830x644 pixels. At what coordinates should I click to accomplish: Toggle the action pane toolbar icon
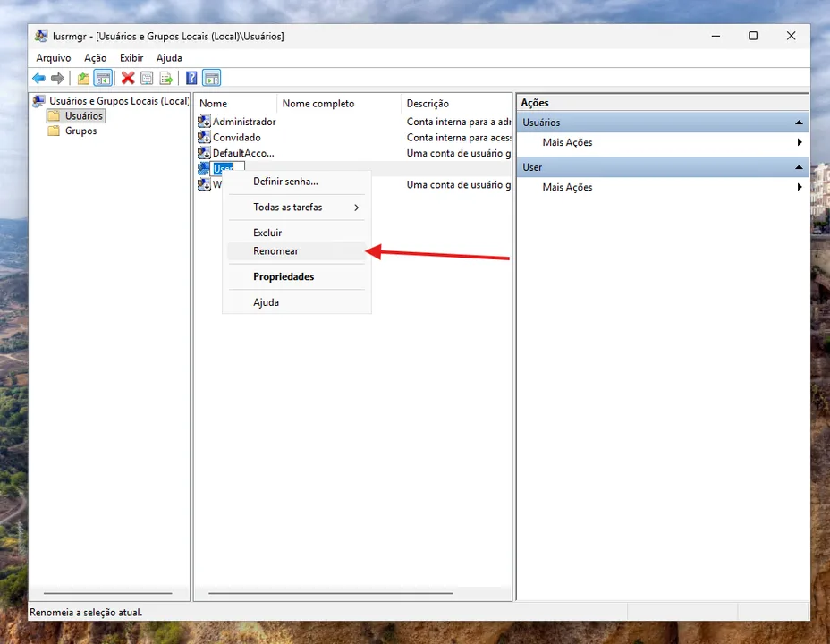click(x=211, y=79)
